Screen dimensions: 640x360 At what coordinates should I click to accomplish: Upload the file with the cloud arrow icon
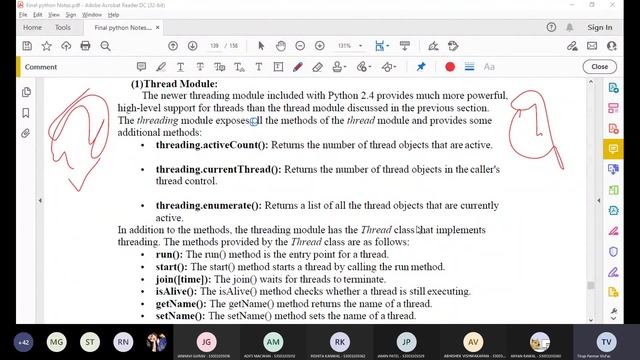point(66,46)
